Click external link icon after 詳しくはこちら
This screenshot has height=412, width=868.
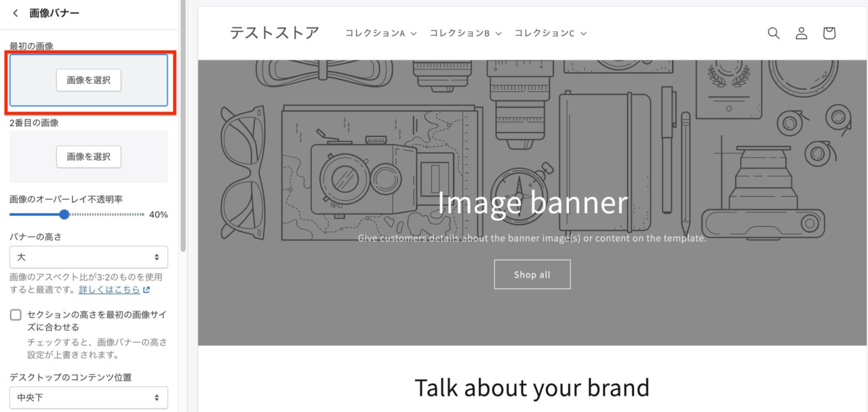tap(146, 290)
